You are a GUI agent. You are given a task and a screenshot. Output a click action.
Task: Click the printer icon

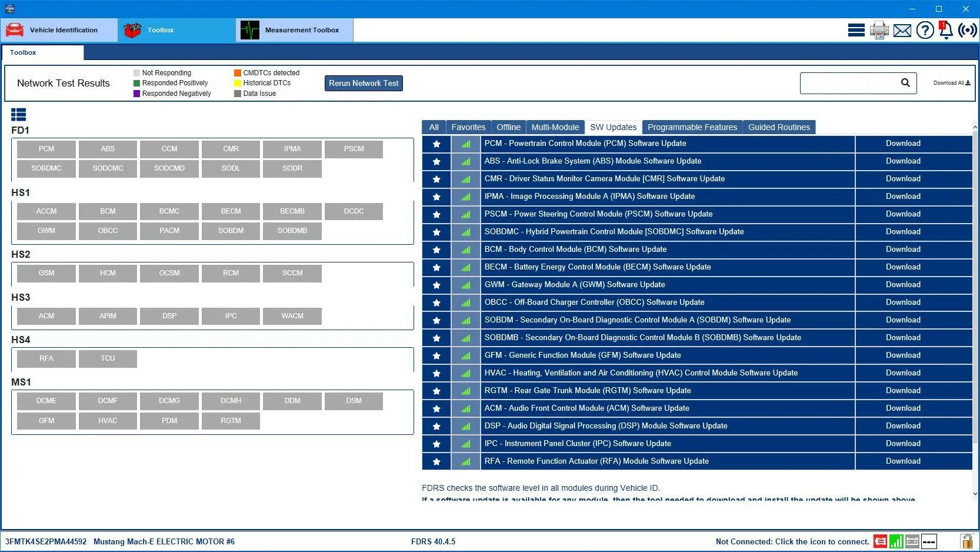tap(879, 30)
